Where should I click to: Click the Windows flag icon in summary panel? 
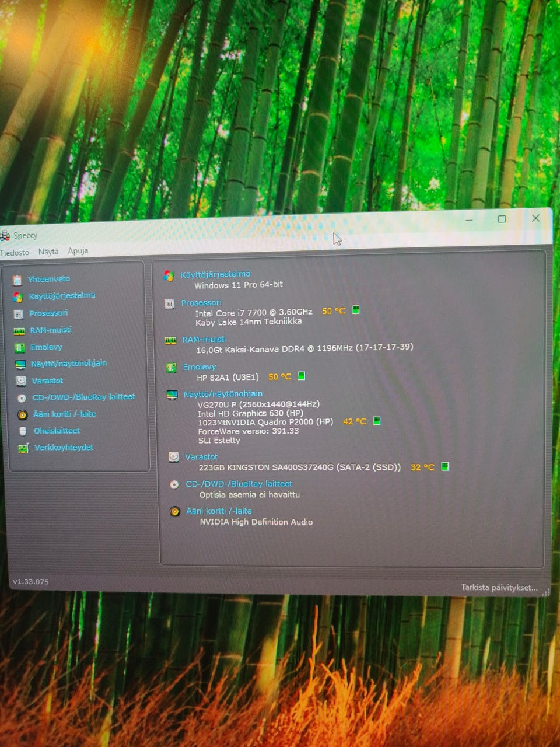point(169,275)
